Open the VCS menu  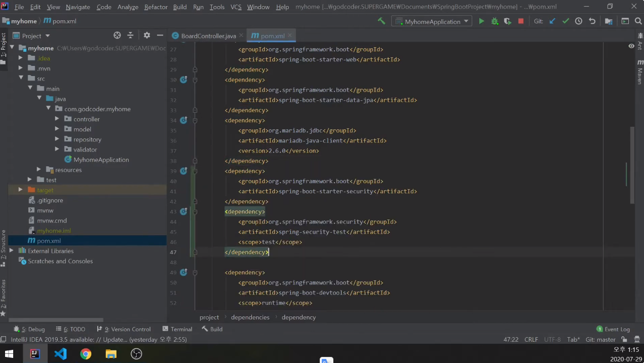coord(236,7)
